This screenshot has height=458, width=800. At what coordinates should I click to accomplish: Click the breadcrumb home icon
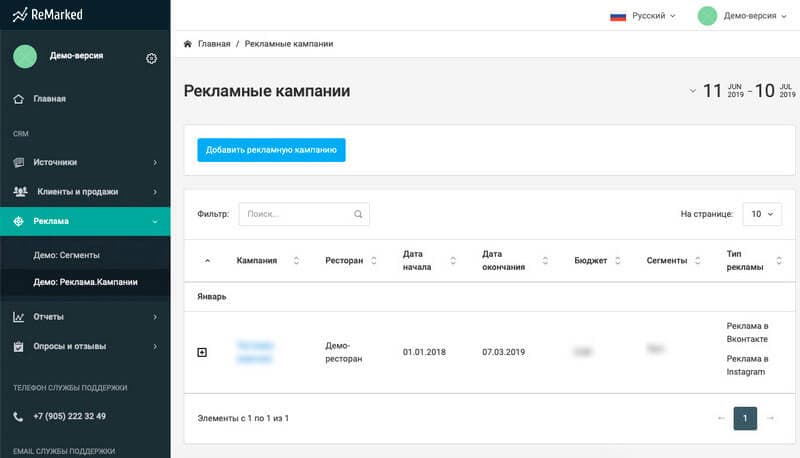[x=188, y=44]
